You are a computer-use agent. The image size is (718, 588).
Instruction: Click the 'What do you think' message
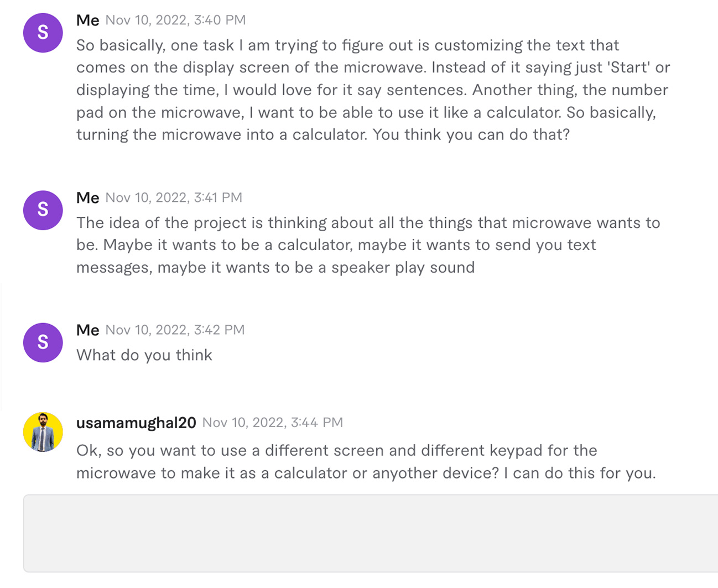coord(144,355)
